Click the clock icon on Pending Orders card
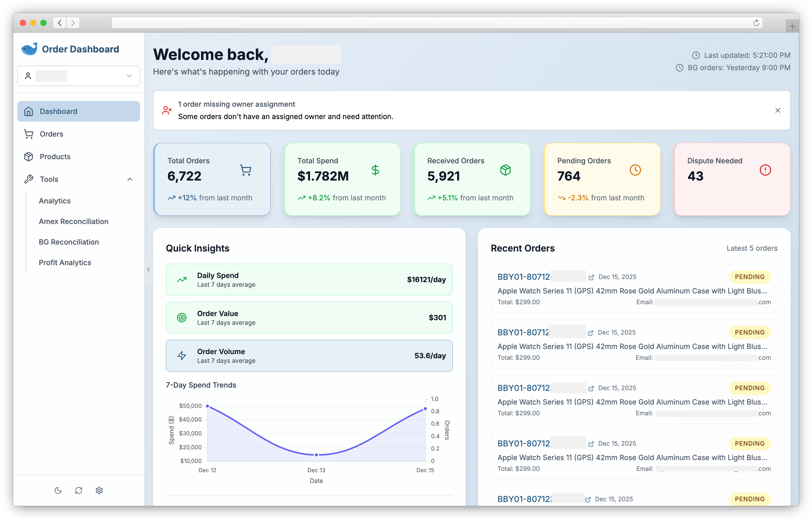This screenshot has width=812, height=519. tap(635, 170)
